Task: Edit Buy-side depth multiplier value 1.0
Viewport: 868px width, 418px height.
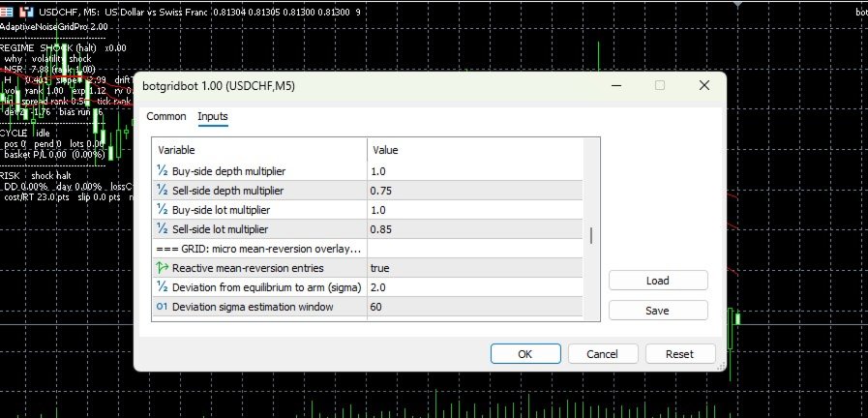Action: pos(475,171)
